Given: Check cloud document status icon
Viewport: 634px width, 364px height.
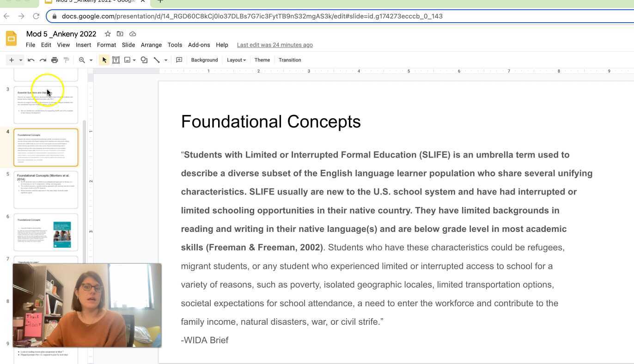Looking at the screenshot, I should [x=133, y=34].
